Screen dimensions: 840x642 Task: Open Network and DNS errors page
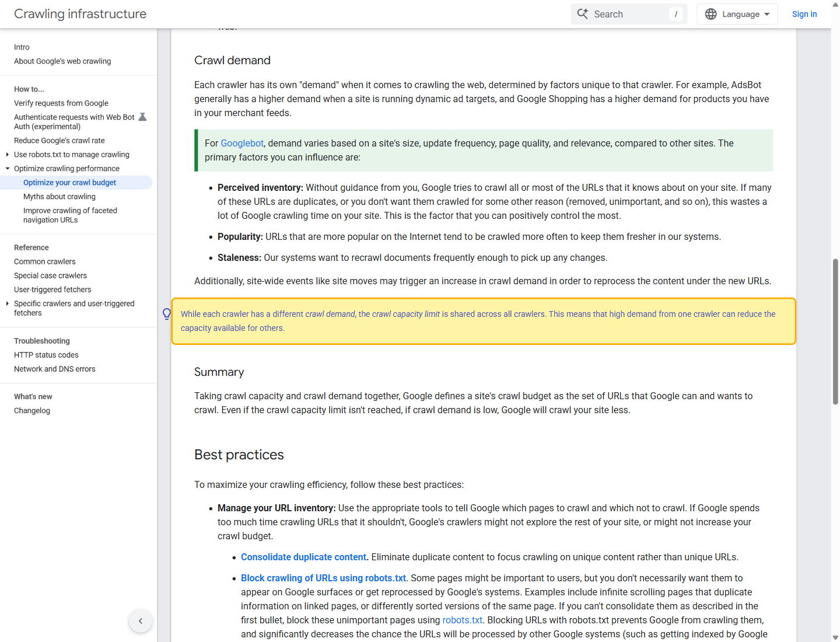point(55,369)
